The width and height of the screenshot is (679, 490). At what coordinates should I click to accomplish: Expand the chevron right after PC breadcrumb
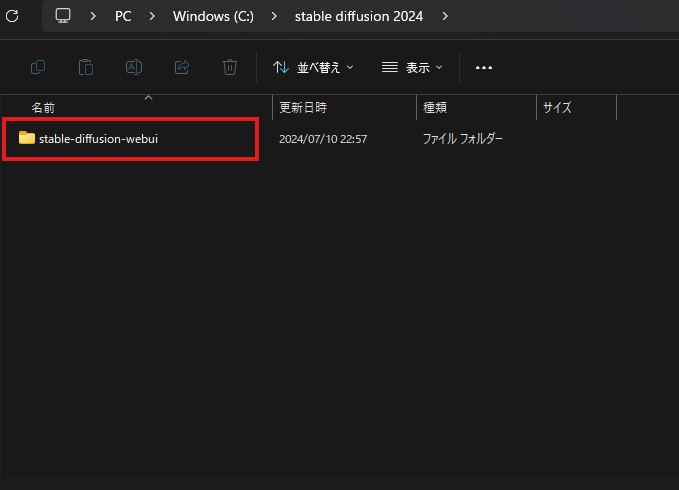(x=152, y=16)
